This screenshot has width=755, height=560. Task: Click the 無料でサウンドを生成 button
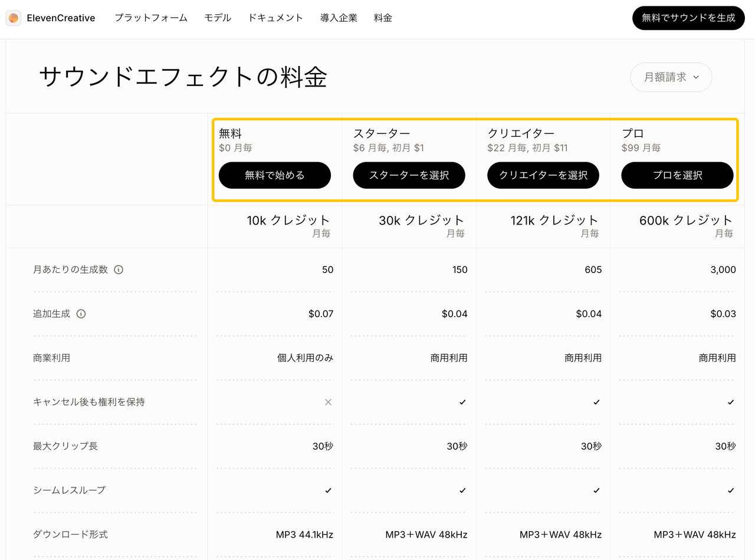pyautogui.click(x=688, y=18)
